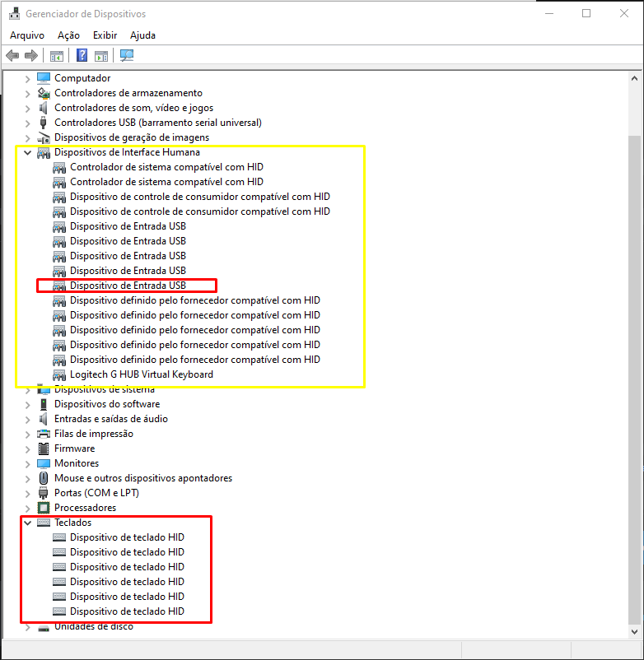Select the Unidades de disco label
The width and height of the screenshot is (644, 660).
click(x=94, y=626)
